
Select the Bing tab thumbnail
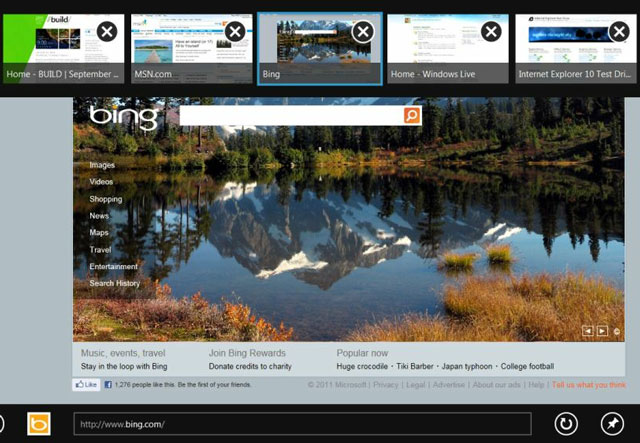(x=320, y=49)
